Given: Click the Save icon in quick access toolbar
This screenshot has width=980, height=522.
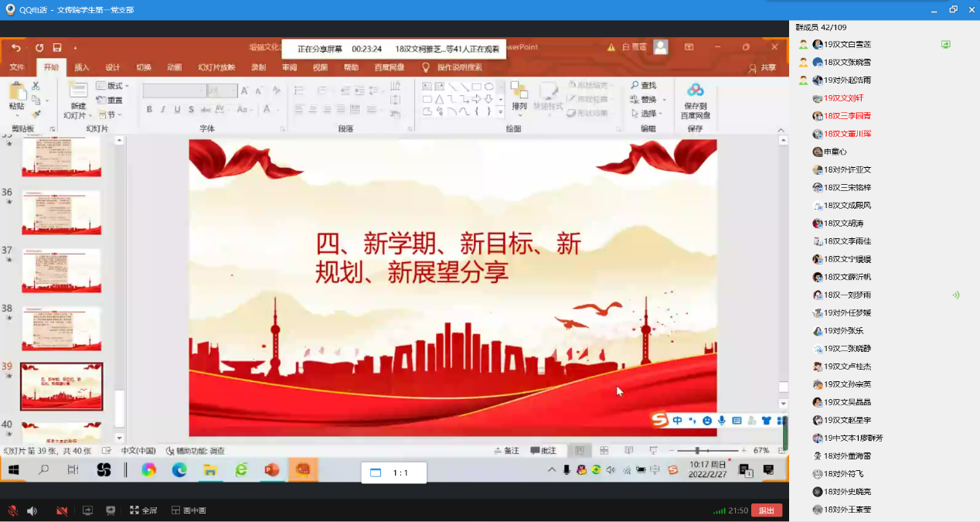Looking at the screenshot, I should 57,48.
